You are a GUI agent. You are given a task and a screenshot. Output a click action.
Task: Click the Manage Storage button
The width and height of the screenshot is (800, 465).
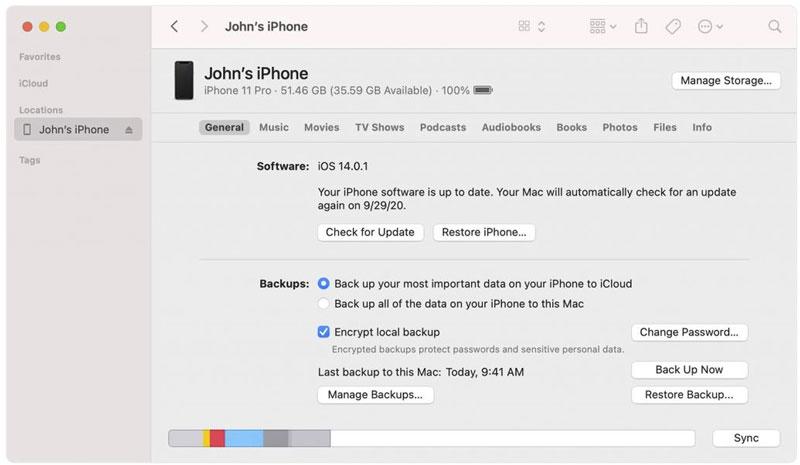[726, 81]
